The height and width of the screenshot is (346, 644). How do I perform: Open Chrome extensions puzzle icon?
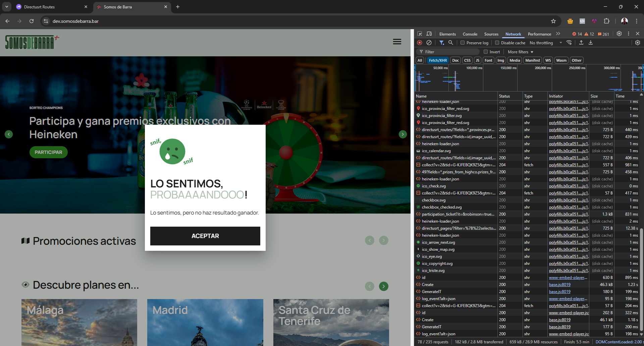point(606,21)
